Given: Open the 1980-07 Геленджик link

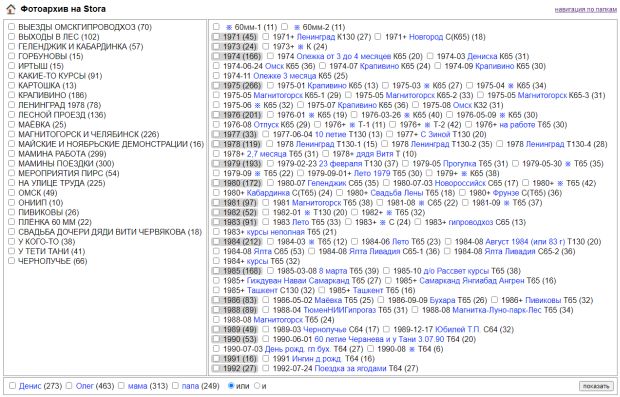Looking at the screenshot, I should (x=327, y=183).
